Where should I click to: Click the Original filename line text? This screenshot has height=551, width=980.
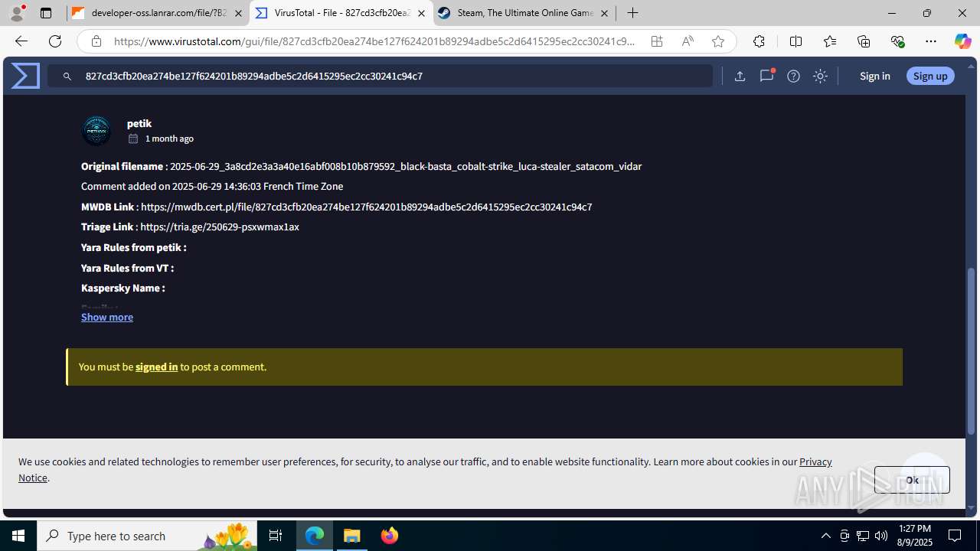361,166
